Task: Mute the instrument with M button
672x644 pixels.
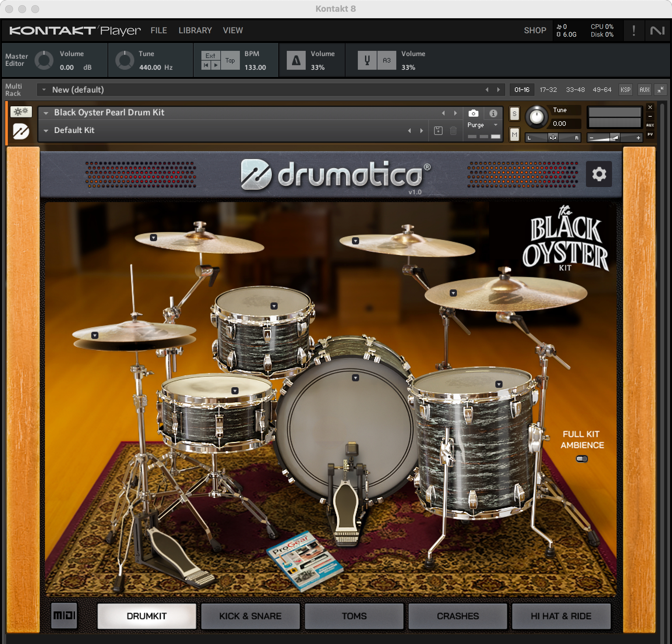Action: (514, 134)
